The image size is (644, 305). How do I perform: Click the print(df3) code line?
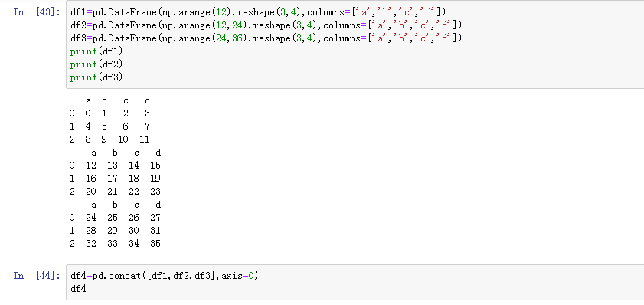pos(96,77)
